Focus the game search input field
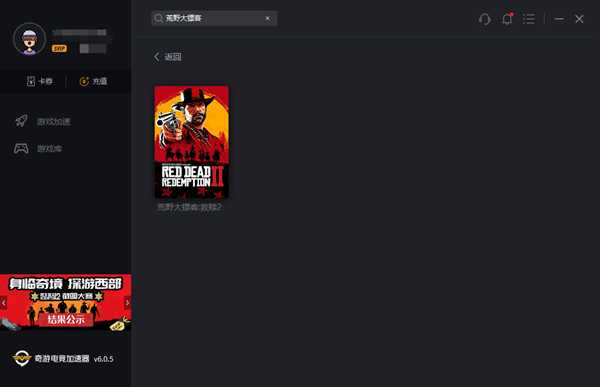This screenshot has height=387, width=600. coord(214,18)
